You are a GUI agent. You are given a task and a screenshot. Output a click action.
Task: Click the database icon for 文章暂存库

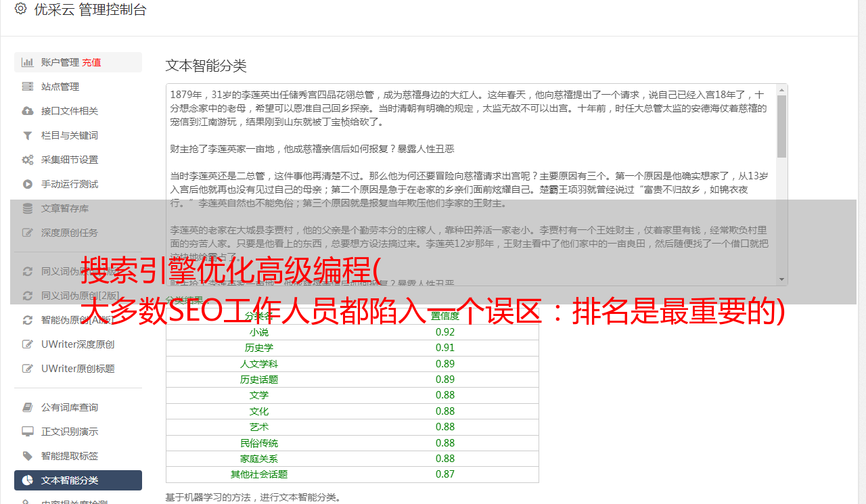[28, 208]
